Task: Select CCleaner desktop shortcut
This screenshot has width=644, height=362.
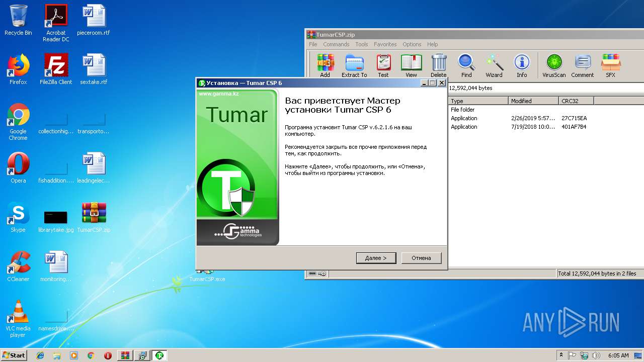Action: click(x=18, y=266)
